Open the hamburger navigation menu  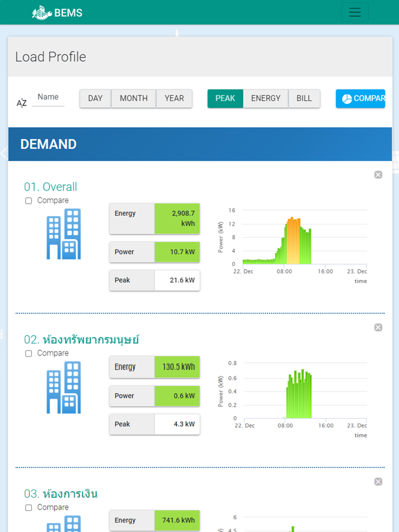click(355, 12)
